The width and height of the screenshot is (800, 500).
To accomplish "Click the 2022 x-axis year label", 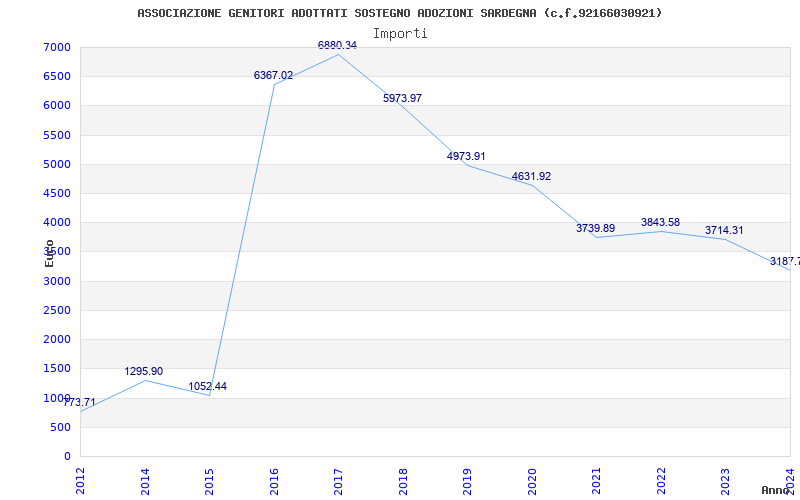I will [x=661, y=481].
